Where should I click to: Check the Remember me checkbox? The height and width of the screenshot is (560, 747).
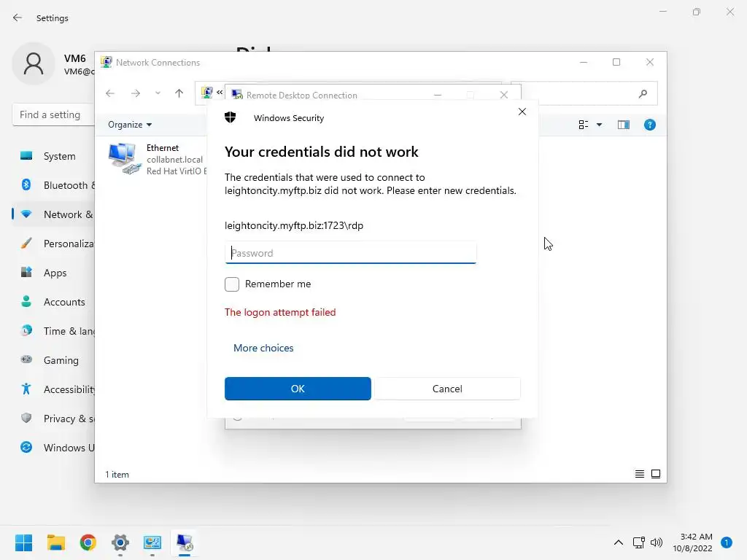(232, 284)
